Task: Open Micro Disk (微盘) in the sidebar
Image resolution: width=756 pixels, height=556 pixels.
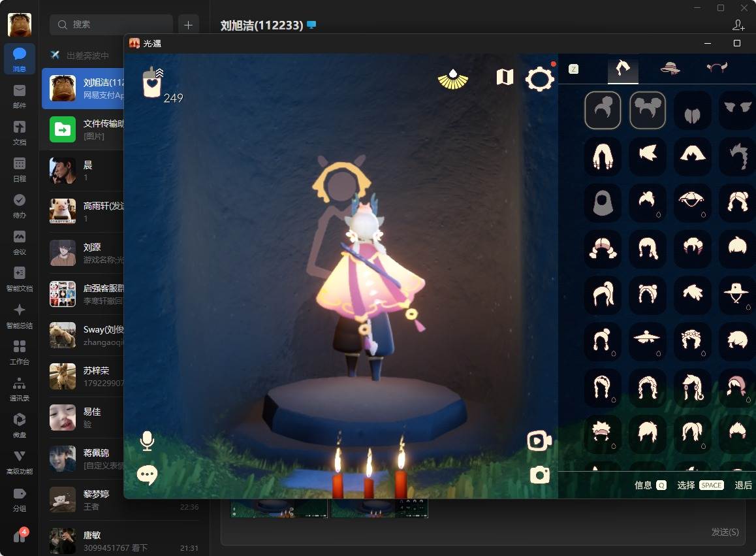Action: click(20, 425)
